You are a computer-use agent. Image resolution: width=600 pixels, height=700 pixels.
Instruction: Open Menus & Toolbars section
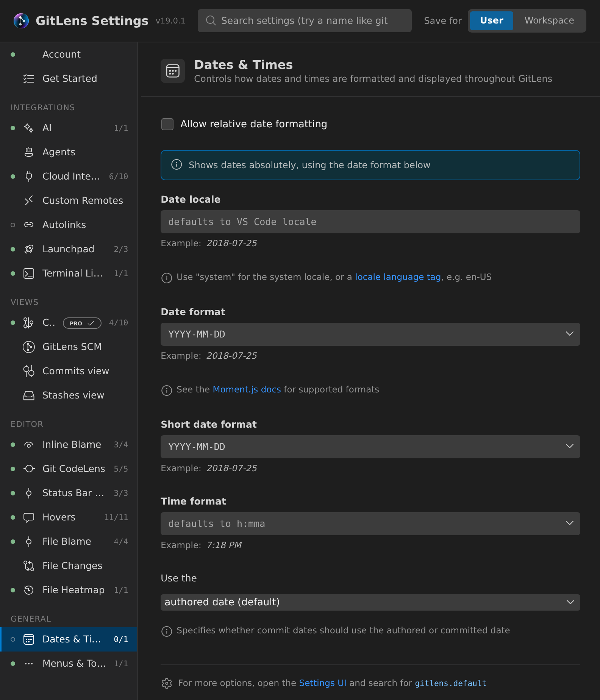click(x=69, y=663)
